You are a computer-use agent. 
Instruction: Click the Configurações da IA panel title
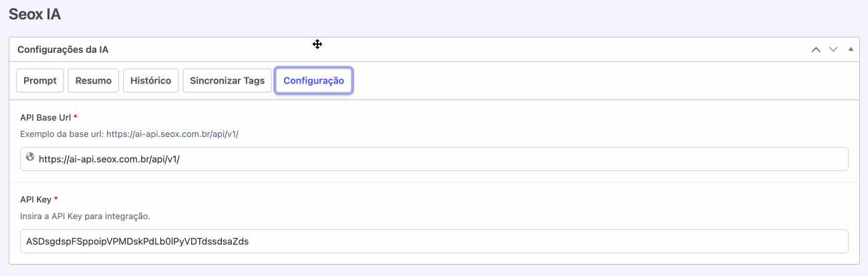point(63,49)
